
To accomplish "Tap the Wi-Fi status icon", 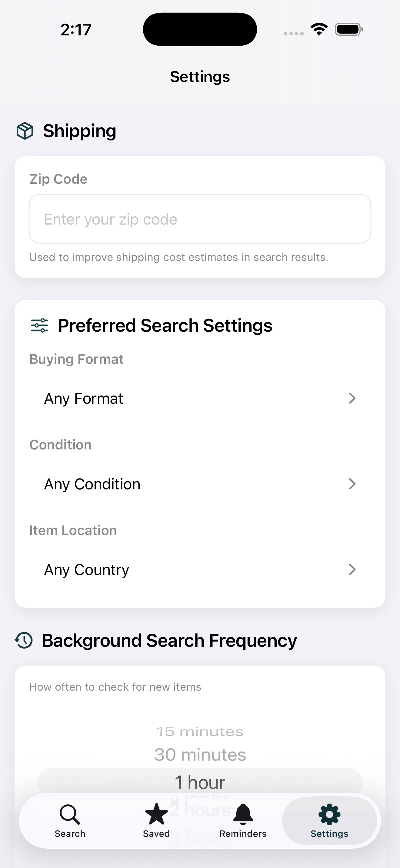I will 319,29.
